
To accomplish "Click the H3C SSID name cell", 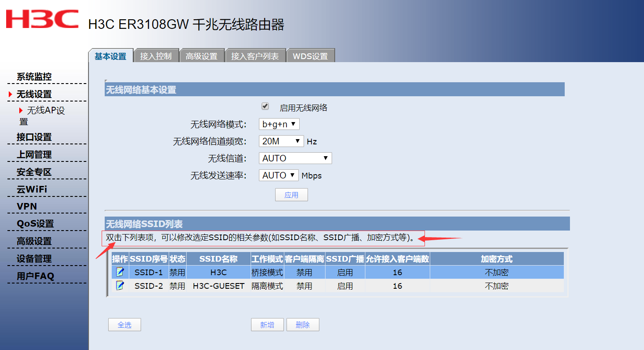I will (219, 273).
